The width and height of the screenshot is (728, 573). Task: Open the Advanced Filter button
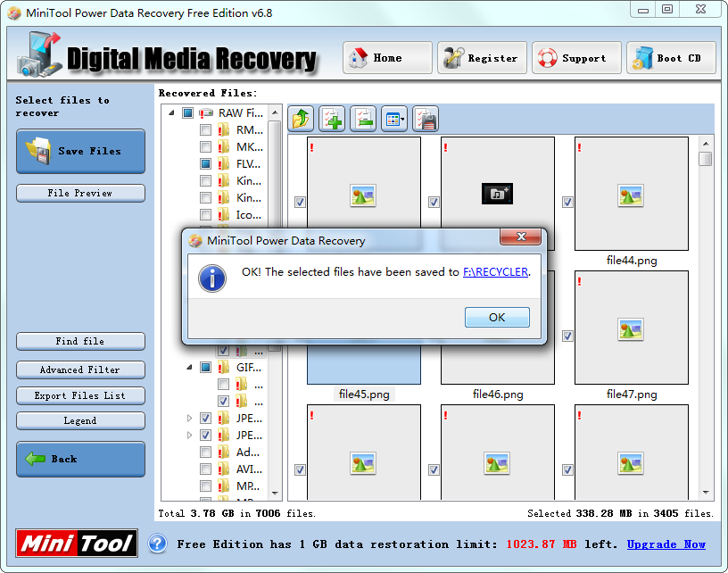(x=81, y=370)
